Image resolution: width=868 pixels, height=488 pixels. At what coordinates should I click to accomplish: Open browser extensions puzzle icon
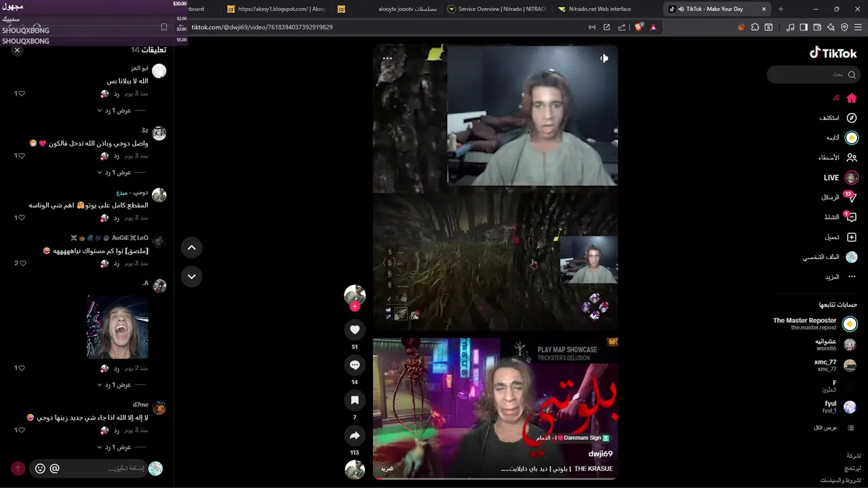click(755, 27)
